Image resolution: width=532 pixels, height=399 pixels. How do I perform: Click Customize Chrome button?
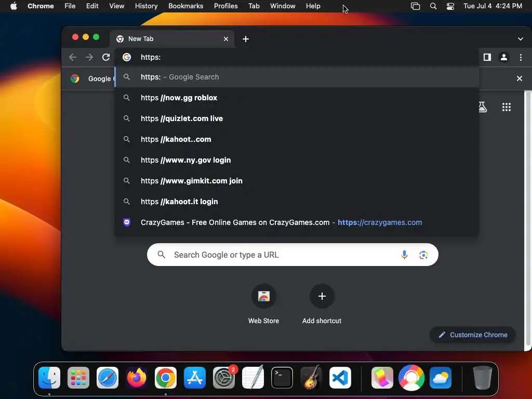473,335
